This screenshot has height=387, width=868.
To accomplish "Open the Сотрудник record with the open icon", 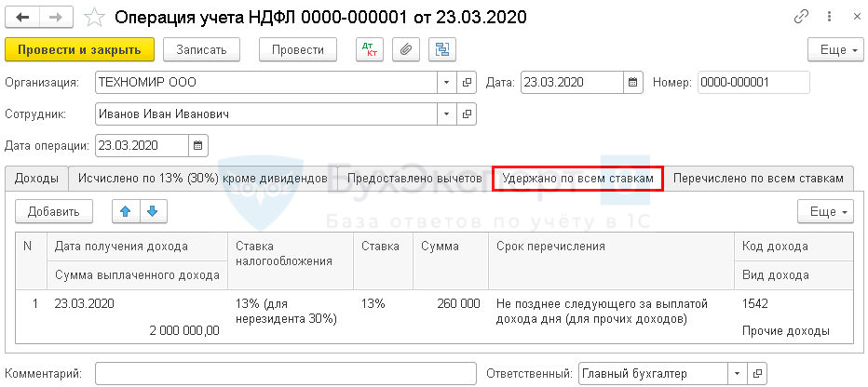I will [x=467, y=114].
